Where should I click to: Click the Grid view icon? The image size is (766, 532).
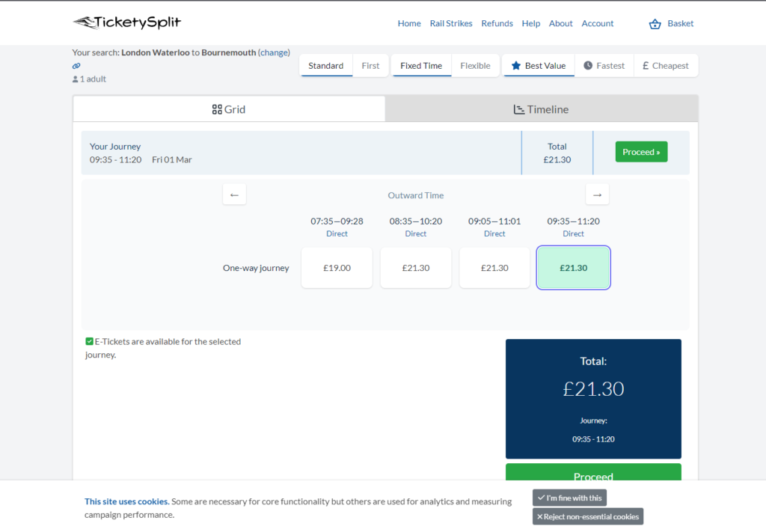(217, 109)
